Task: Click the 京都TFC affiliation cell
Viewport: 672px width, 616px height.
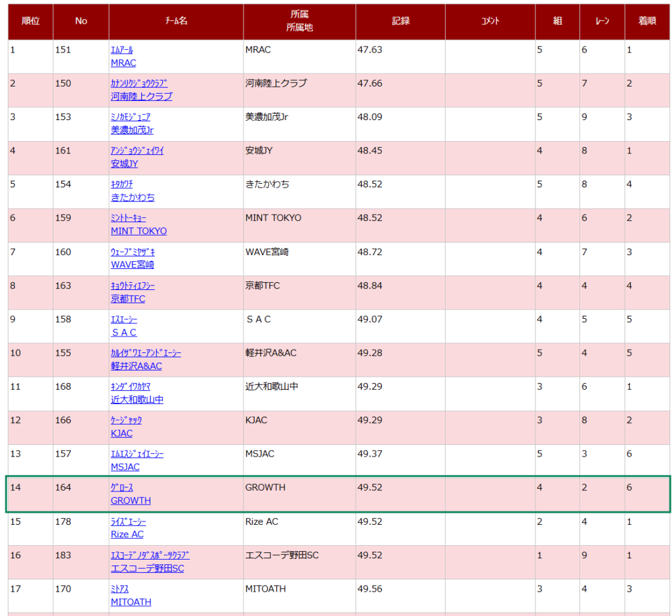Action: pos(299,293)
